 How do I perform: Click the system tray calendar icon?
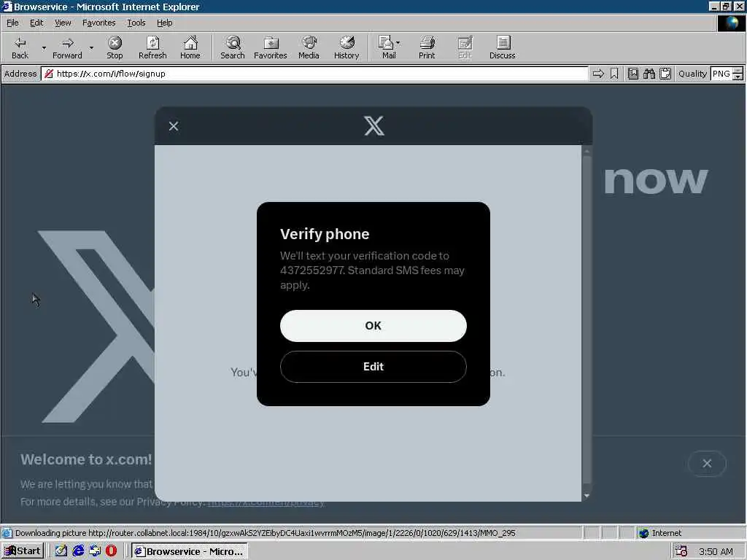pos(681,551)
